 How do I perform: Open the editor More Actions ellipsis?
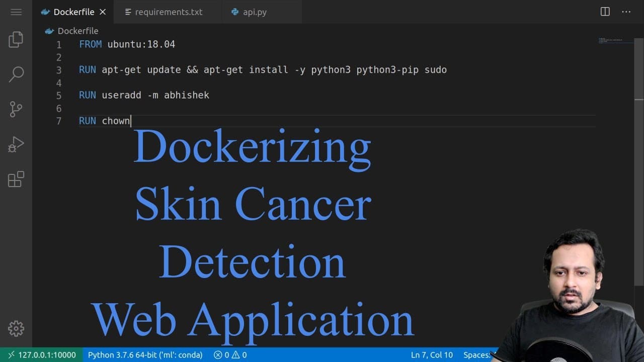[626, 12]
